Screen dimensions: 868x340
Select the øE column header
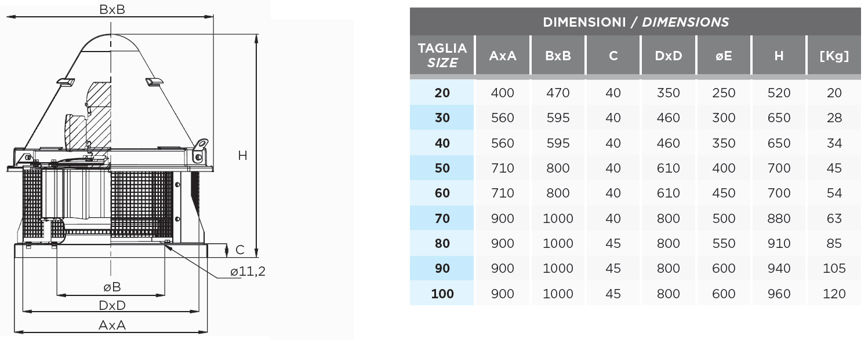tap(723, 56)
